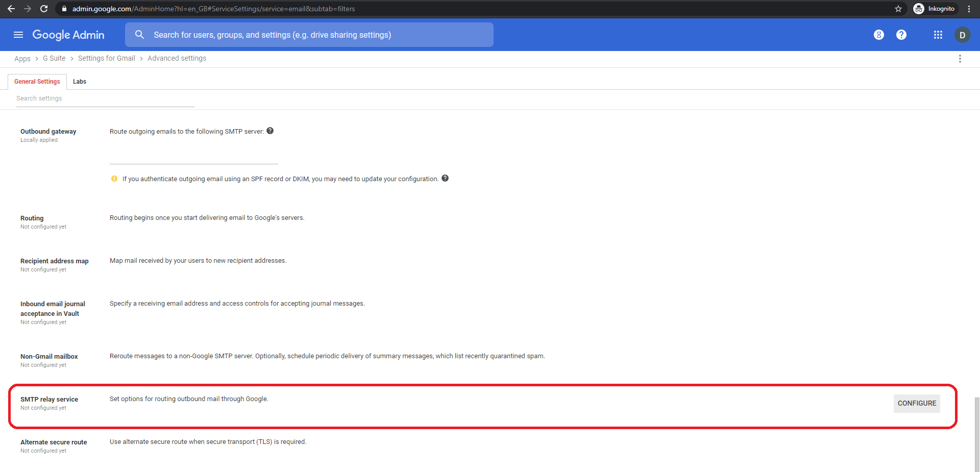Open the Inkognito profile indicator
The height and width of the screenshot is (472, 980).
pos(935,9)
